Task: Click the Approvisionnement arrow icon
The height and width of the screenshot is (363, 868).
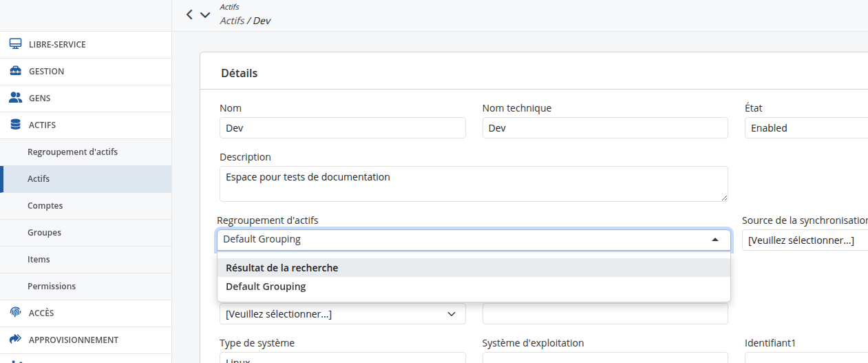Action: click(x=15, y=340)
